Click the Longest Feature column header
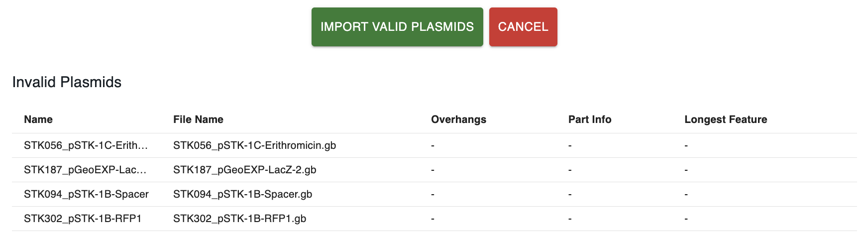Image resolution: width=868 pixels, height=236 pixels. click(725, 119)
